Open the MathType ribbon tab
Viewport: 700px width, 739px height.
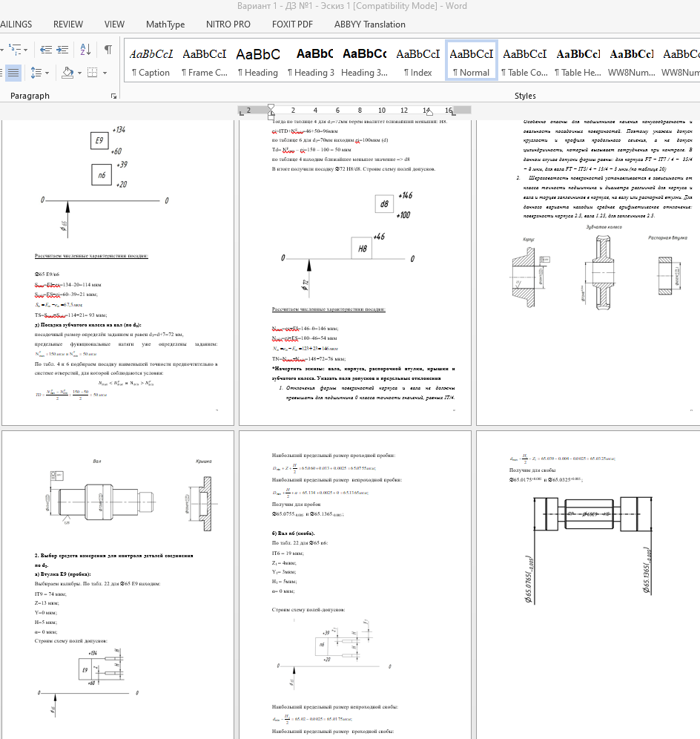pyautogui.click(x=165, y=24)
